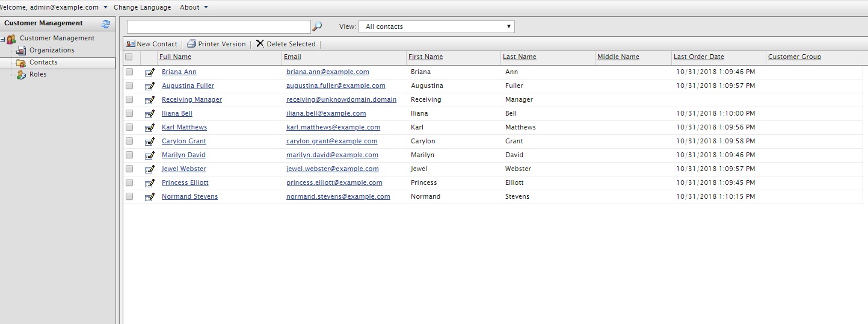
Task: Open the admin@example.com account dropdown arrow
Action: pyautogui.click(x=105, y=7)
